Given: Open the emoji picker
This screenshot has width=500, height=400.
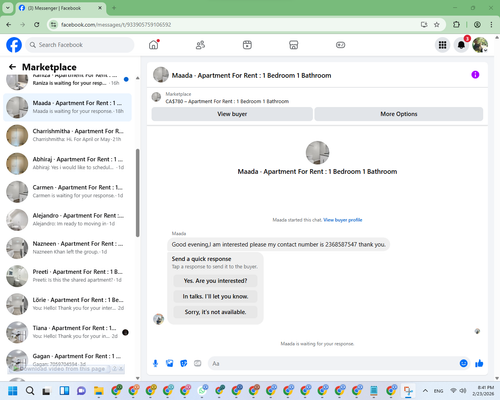Looking at the screenshot, I should 463,363.
